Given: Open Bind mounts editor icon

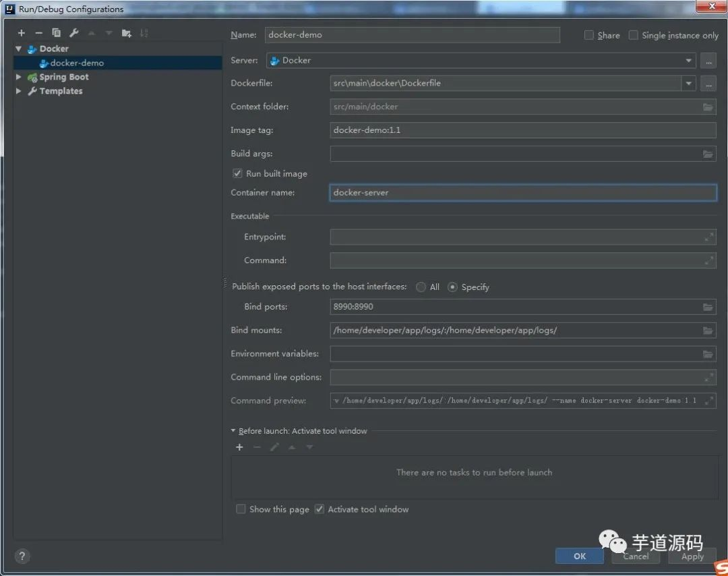Looking at the screenshot, I should [x=708, y=330].
